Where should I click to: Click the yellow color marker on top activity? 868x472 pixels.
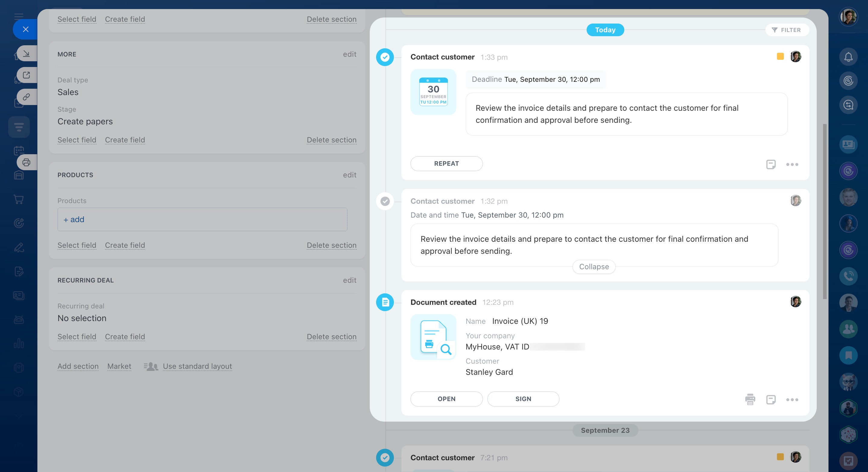(x=780, y=57)
